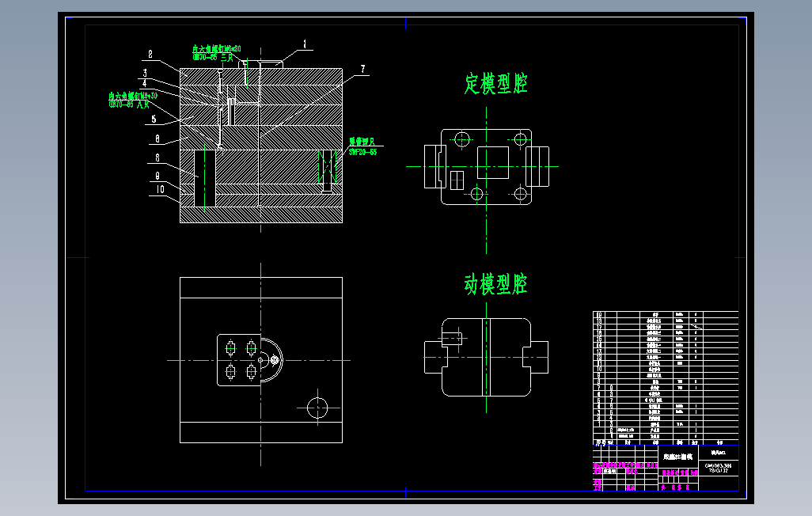The height and width of the screenshot is (516, 812).
Task: Pick the lone circle in the lower-right of the plan view
Action: [x=317, y=408]
